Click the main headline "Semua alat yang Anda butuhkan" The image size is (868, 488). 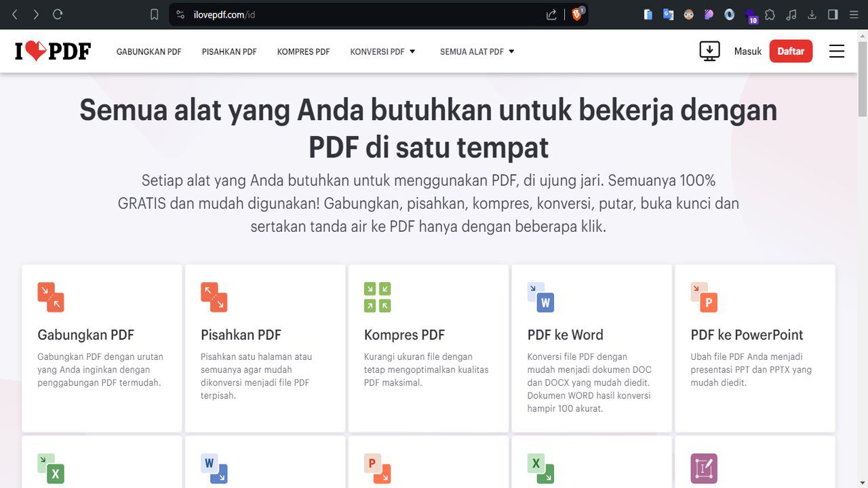[x=429, y=128]
